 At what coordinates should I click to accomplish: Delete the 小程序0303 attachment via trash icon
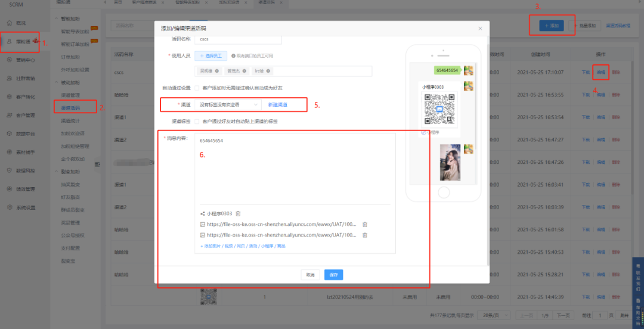238,213
